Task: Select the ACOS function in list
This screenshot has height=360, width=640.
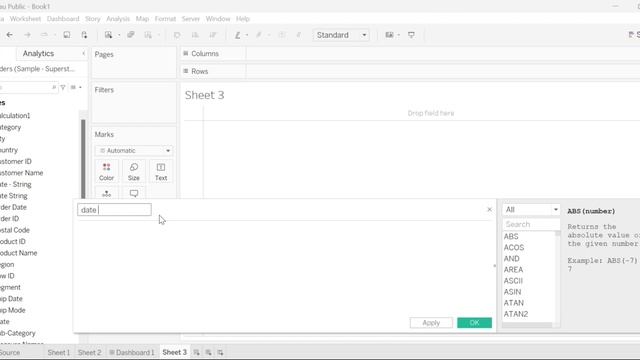Action: [x=514, y=248]
